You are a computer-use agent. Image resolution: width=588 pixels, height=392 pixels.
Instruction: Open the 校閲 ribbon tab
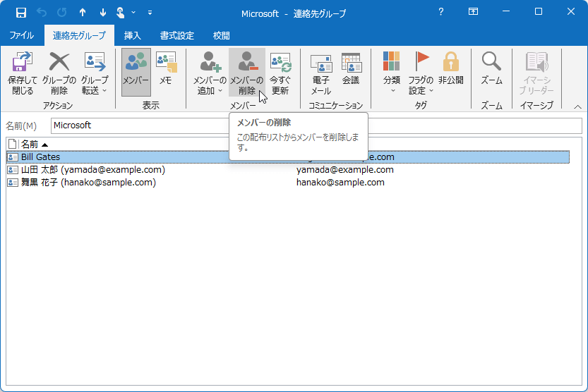221,35
